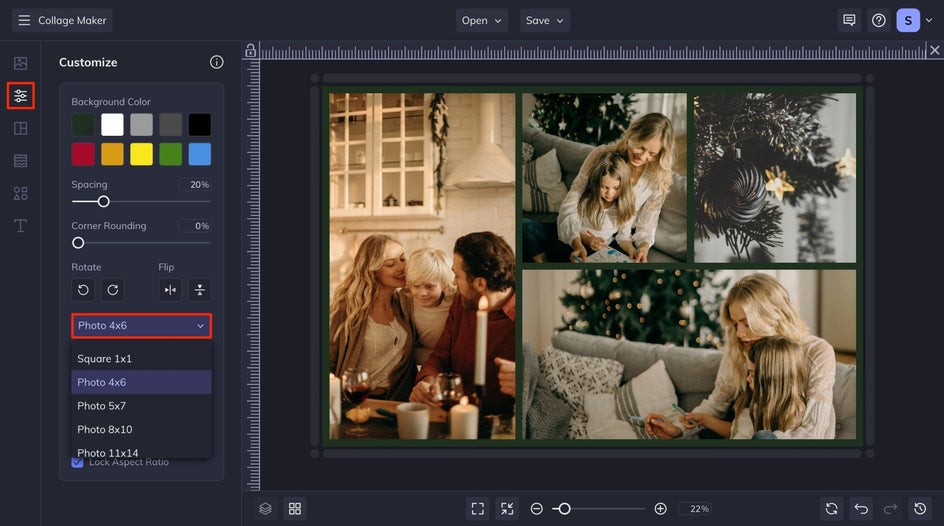The width and height of the screenshot is (944, 526).
Task: Click the user avatar S
Action: (908, 20)
